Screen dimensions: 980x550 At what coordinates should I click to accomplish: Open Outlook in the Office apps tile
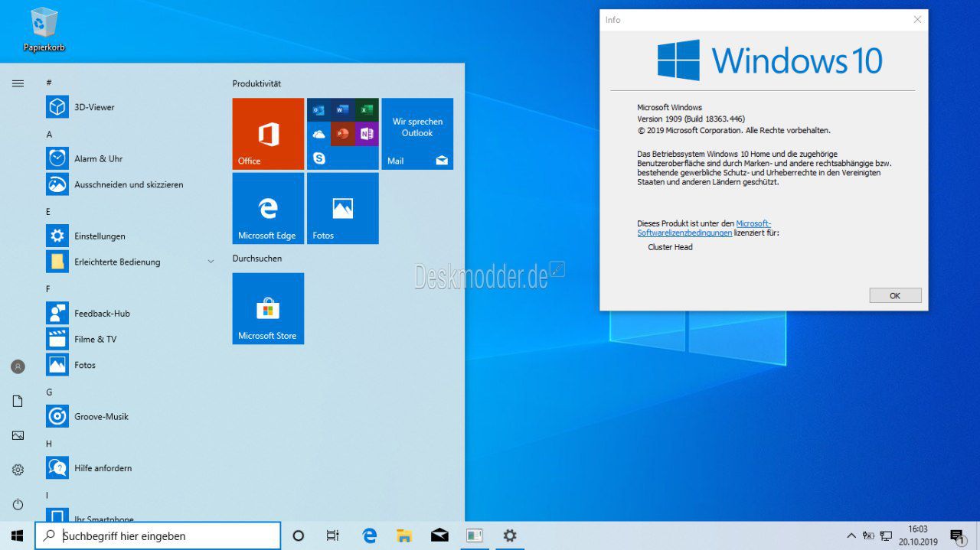pyautogui.click(x=318, y=110)
